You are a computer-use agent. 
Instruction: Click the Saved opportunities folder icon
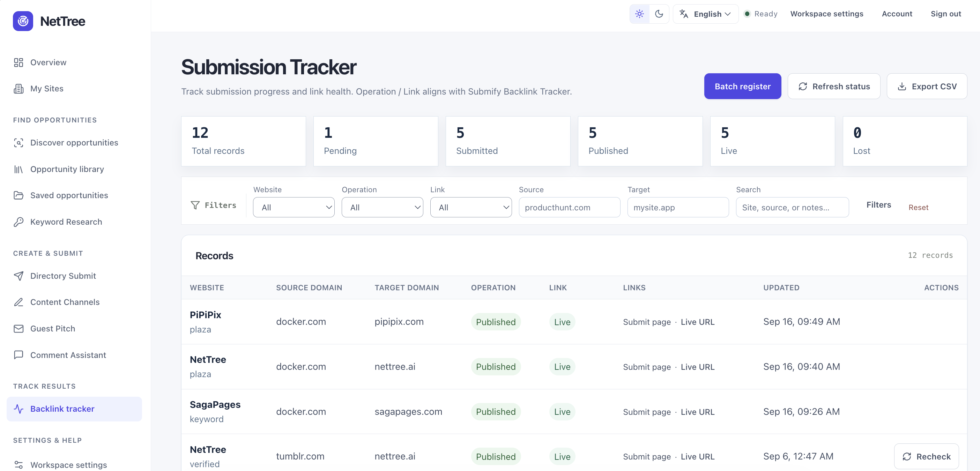(18, 195)
